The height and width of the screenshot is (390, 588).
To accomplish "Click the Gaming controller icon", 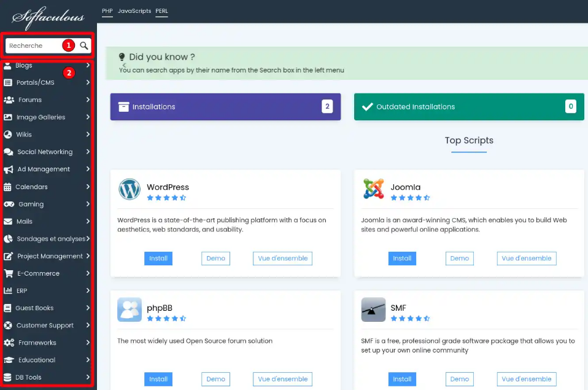I will pyautogui.click(x=9, y=204).
